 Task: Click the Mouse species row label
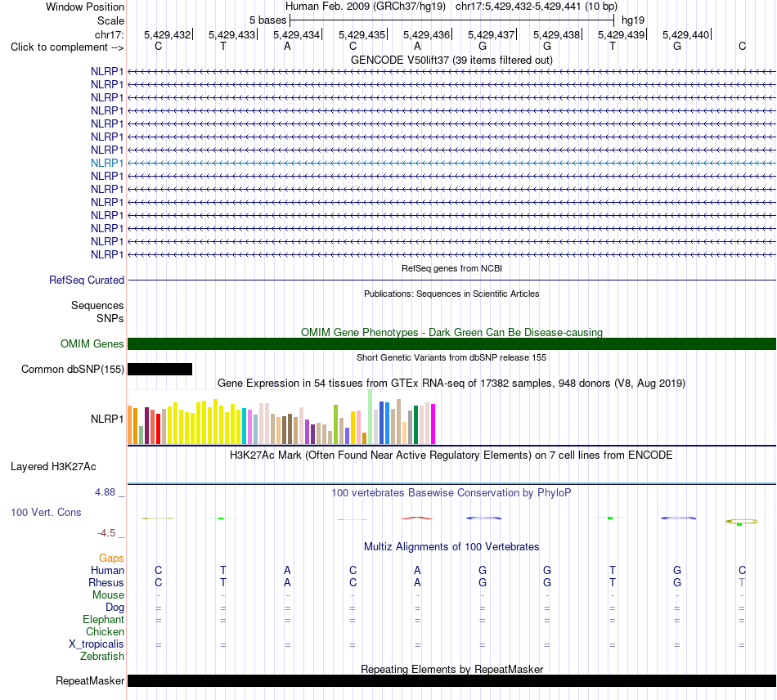[108, 595]
